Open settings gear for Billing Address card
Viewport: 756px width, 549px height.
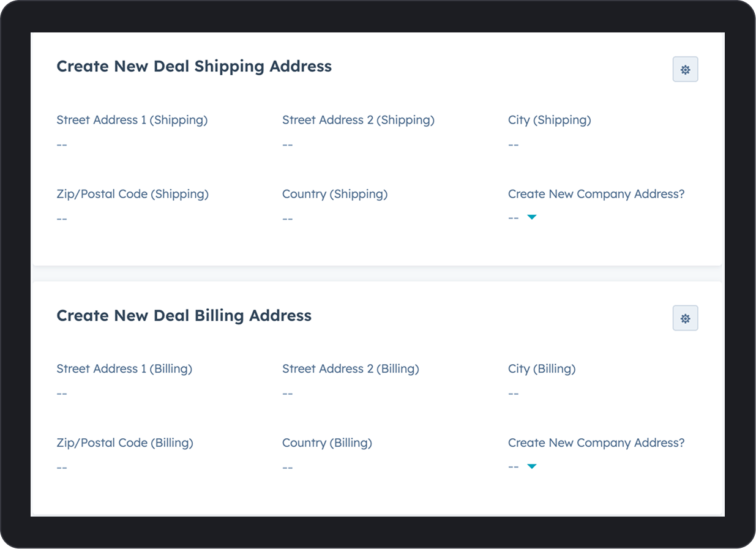685,318
